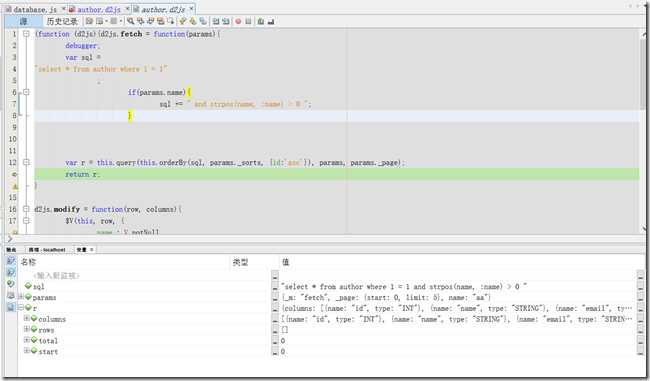Click the Type (类型) column header

pos(255,262)
